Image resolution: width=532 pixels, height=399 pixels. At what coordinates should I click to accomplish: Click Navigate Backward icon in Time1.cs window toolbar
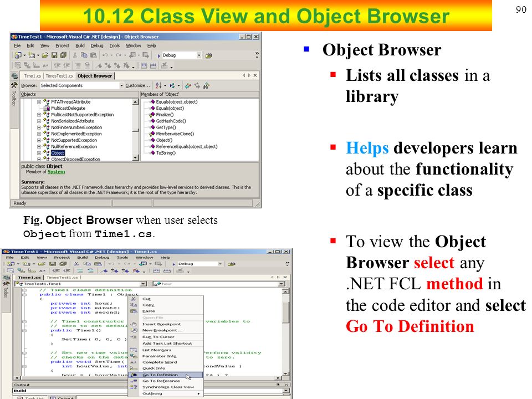click(143, 264)
